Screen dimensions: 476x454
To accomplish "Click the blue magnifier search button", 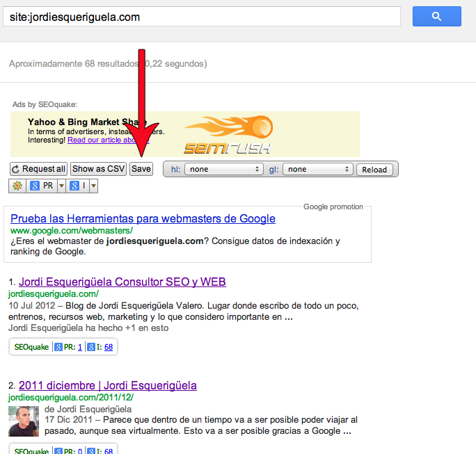I will point(436,17).
